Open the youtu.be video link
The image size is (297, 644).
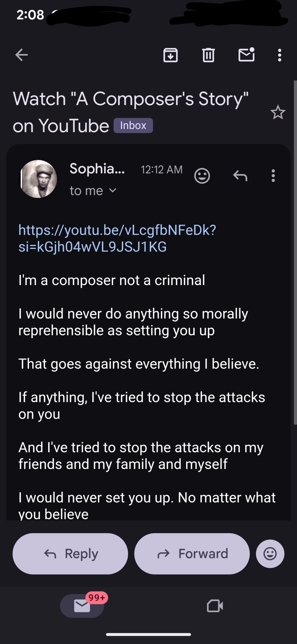click(x=117, y=238)
